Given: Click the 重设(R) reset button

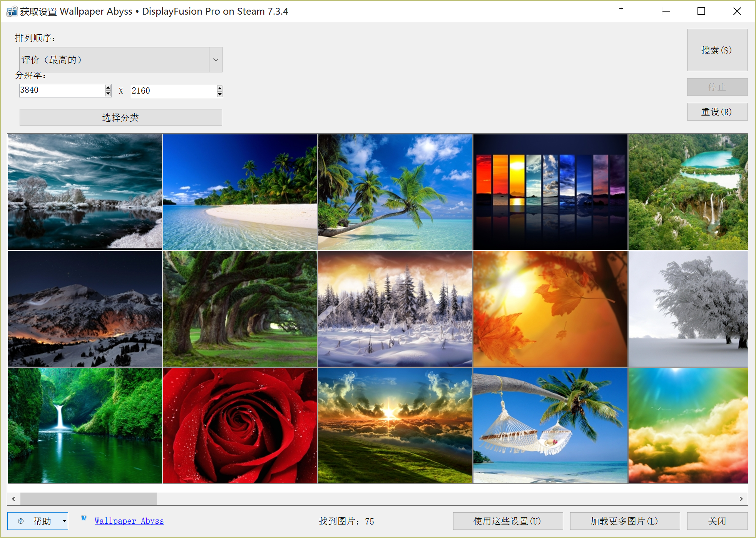Looking at the screenshot, I should pyautogui.click(x=717, y=112).
